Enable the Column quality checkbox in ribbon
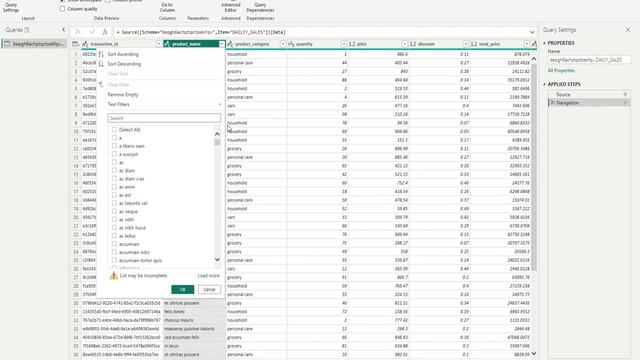This screenshot has width=640, height=360. 62,9
